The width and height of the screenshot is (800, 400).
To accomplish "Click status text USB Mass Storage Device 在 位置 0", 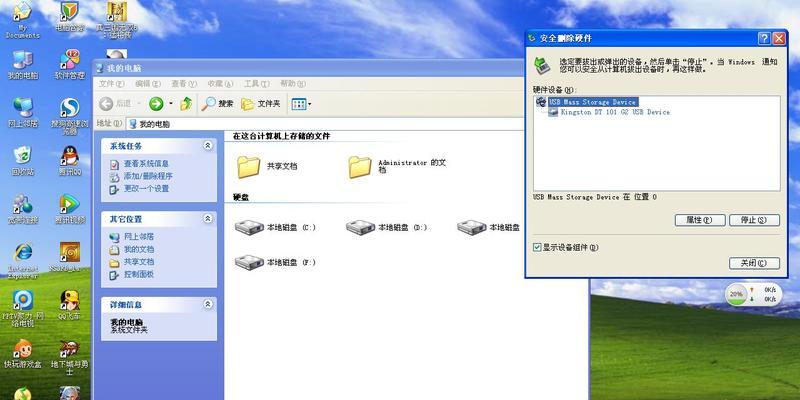I will [595, 197].
